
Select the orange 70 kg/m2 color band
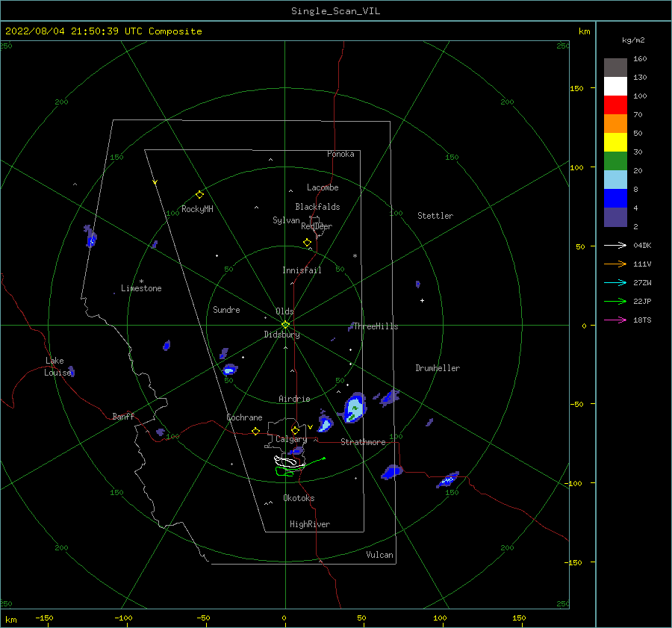tap(615, 123)
